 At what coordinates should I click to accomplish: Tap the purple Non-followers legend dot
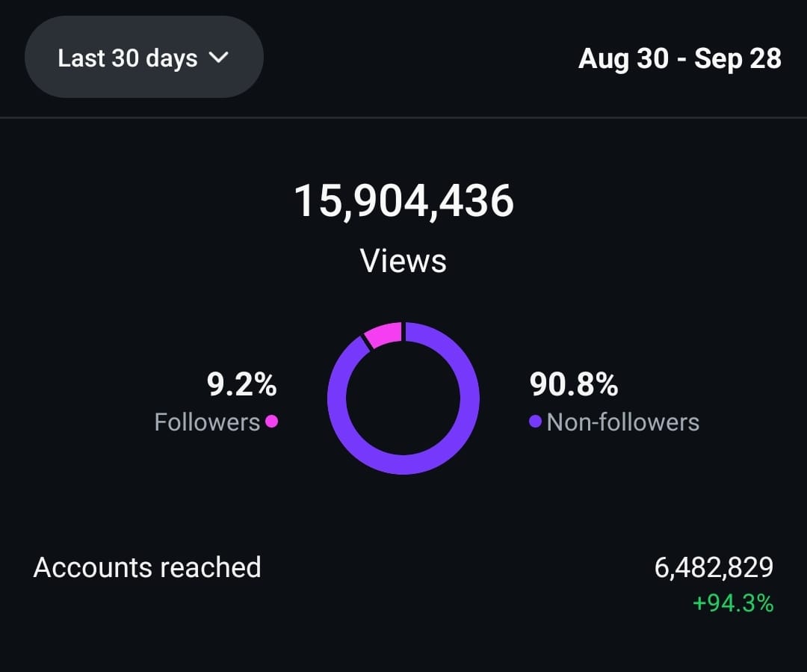pos(535,422)
